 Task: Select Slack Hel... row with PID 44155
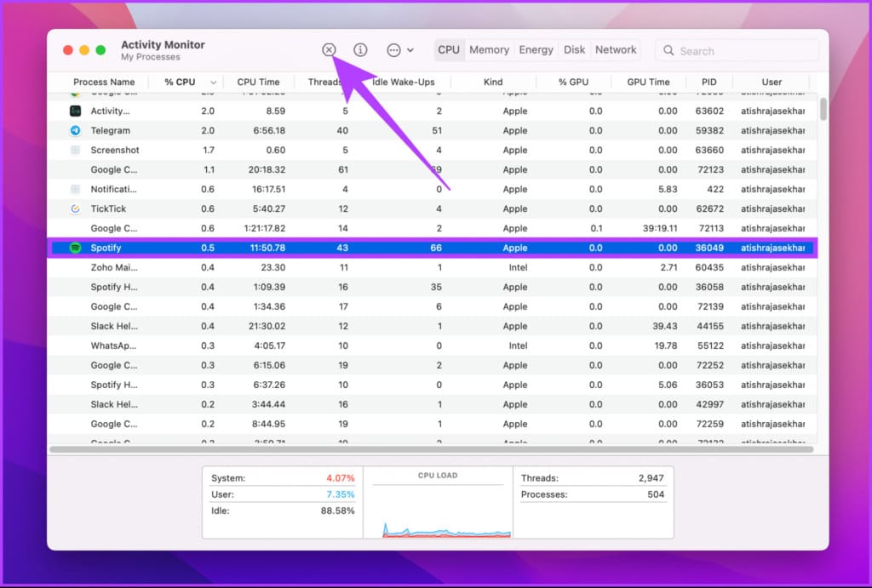coord(432,326)
